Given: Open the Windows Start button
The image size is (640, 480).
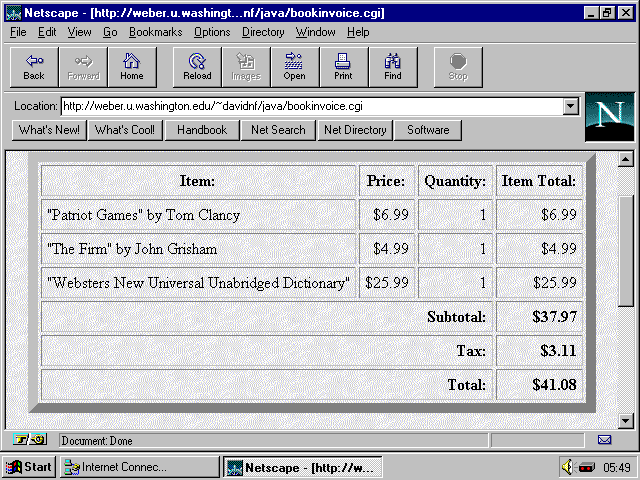Looking at the screenshot, I should 29,467.
